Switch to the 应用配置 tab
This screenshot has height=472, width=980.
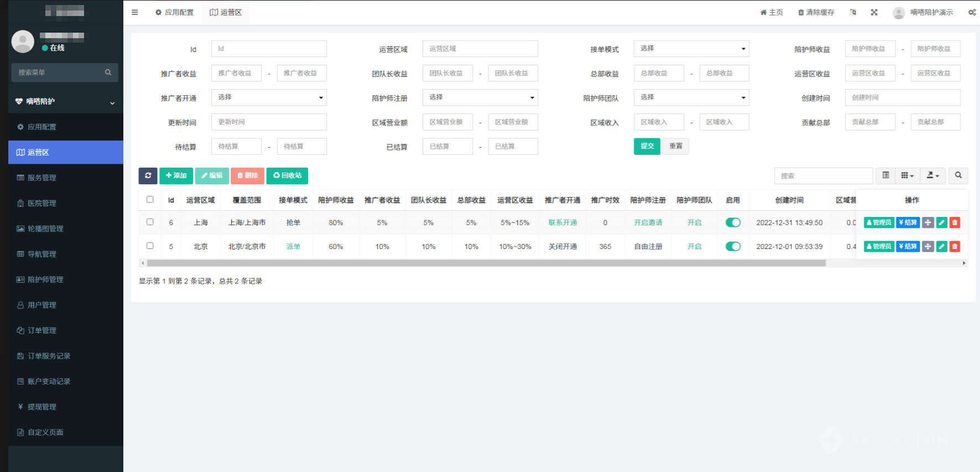click(x=174, y=12)
